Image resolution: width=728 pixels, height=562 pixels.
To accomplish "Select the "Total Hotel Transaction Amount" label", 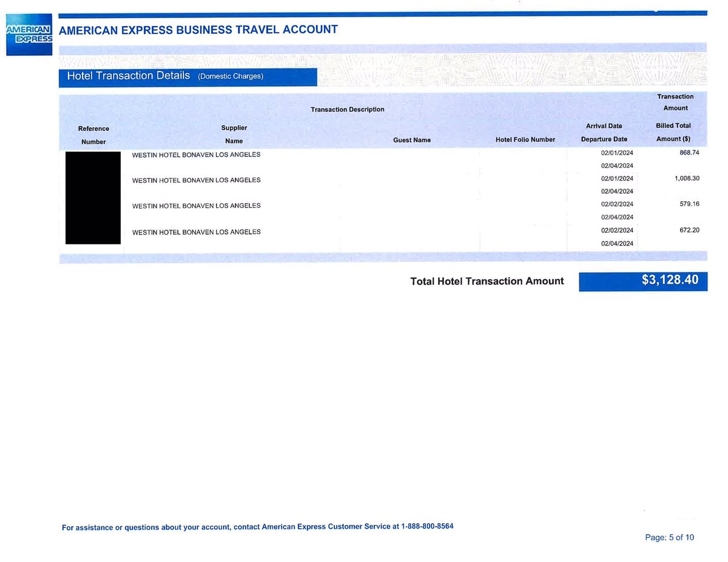I will tap(487, 281).
